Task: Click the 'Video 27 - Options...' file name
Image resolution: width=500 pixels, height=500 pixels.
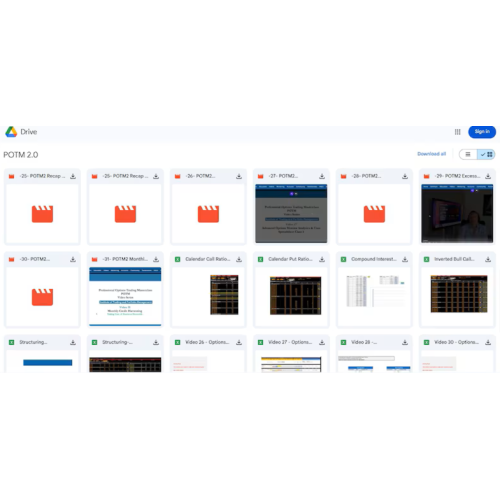Action: point(290,342)
